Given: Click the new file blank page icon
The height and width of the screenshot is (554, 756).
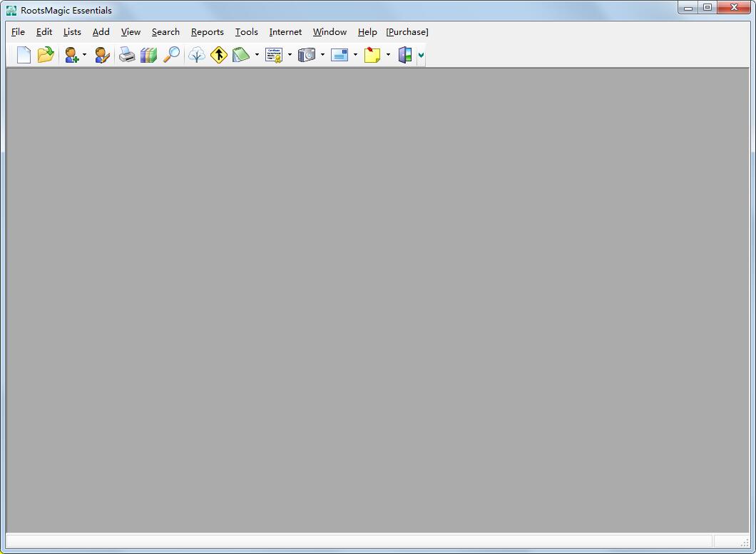Looking at the screenshot, I should tap(24, 55).
